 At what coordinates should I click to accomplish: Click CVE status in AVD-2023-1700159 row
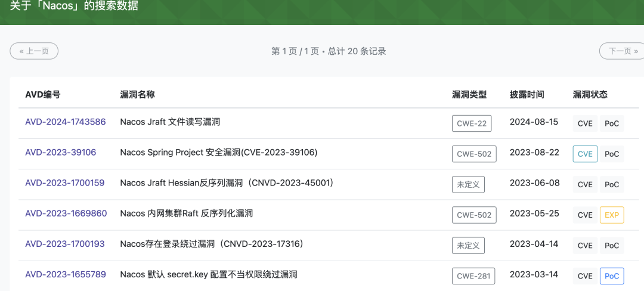(x=585, y=184)
